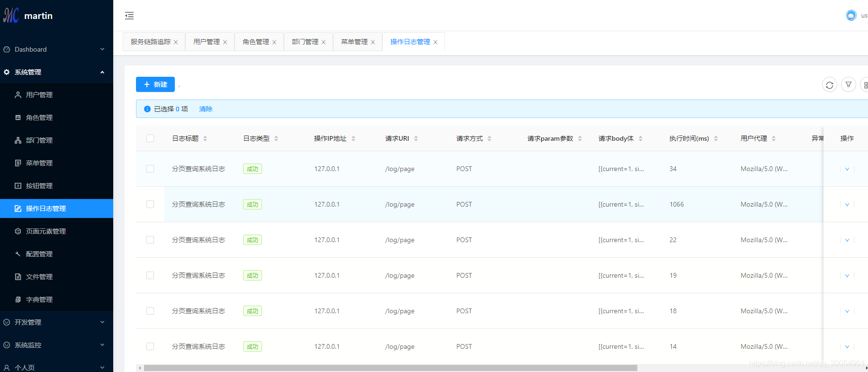Check the row with execution time 1066

[x=150, y=204]
